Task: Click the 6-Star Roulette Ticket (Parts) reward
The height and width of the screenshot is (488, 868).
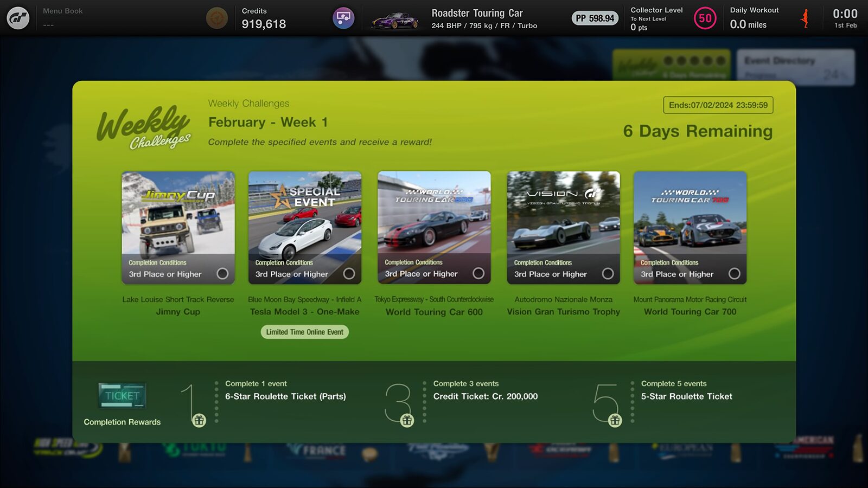Action: coord(285,396)
